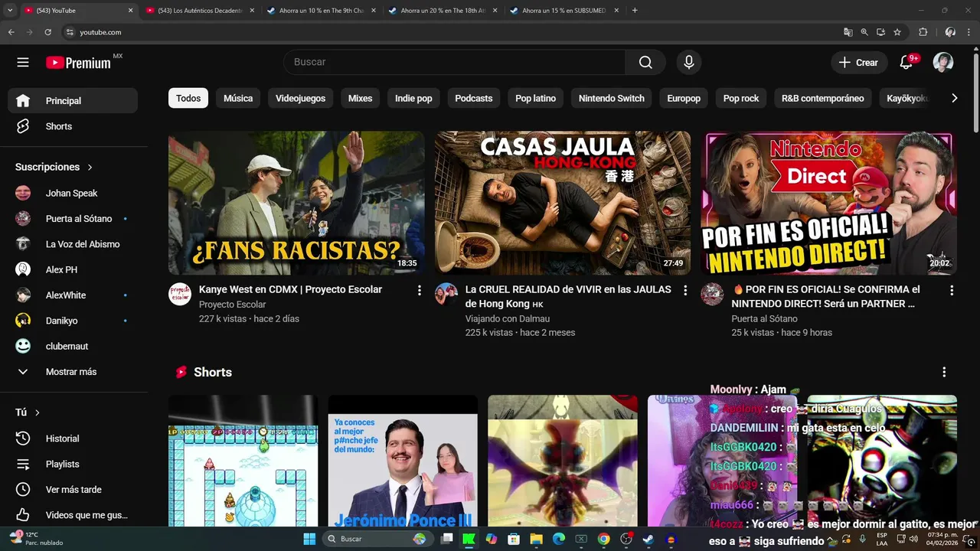The height and width of the screenshot is (551, 980).
Task: Open Playlists in the sidebar
Action: pyautogui.click(x=73, y=464)
